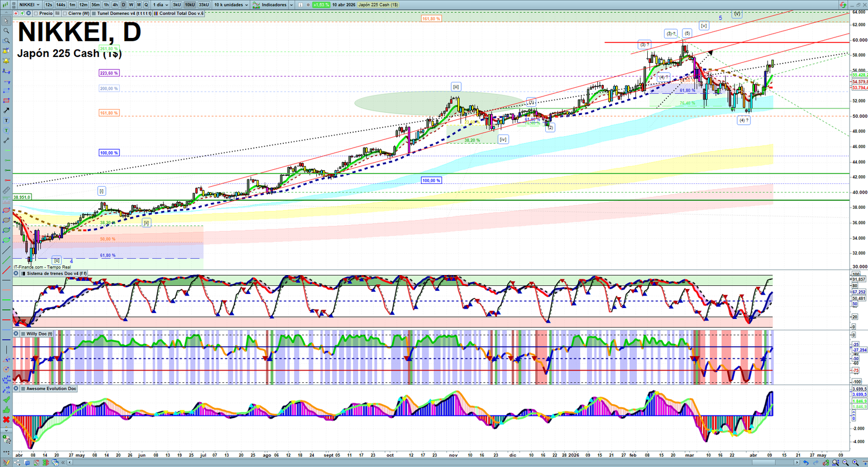
Task: Click the '38.951,0' price level label
Action: pyautogui.click(x=22, y=197)
